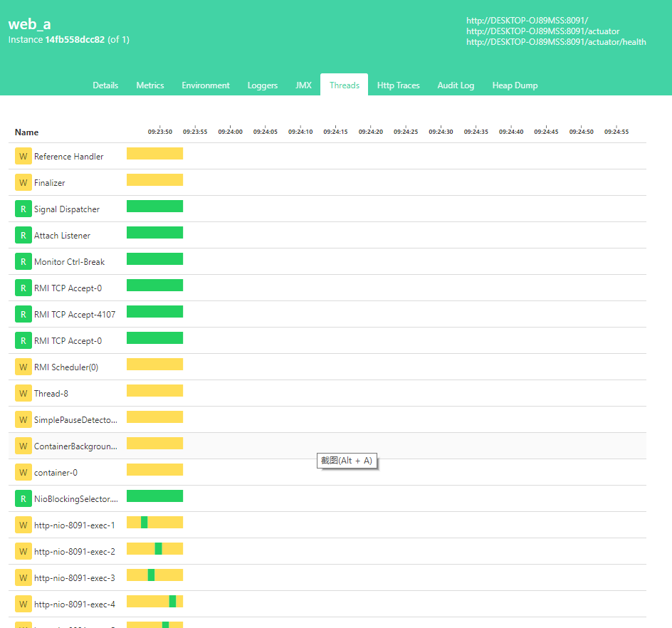672x628 pixels.
Task: Click the 09:24:30 time axis label
Action: pyautogui.click(x=441, y=132)
